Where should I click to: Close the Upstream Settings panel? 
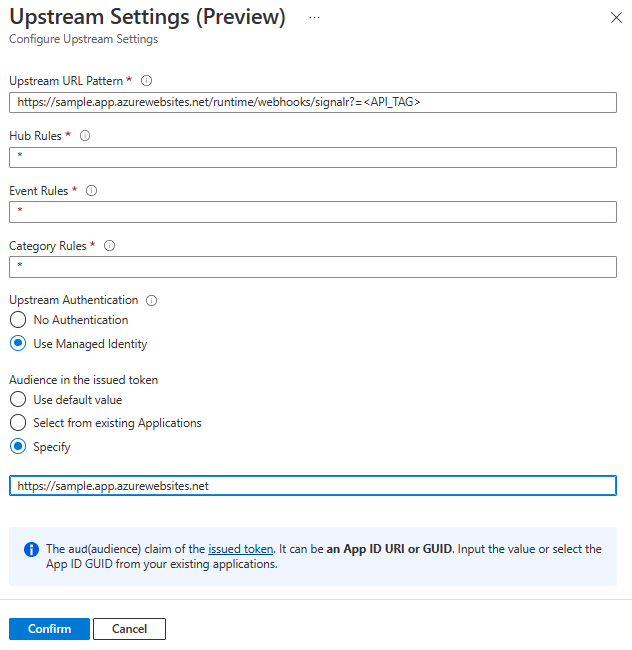pyautogui.click(x=614, y=18)
